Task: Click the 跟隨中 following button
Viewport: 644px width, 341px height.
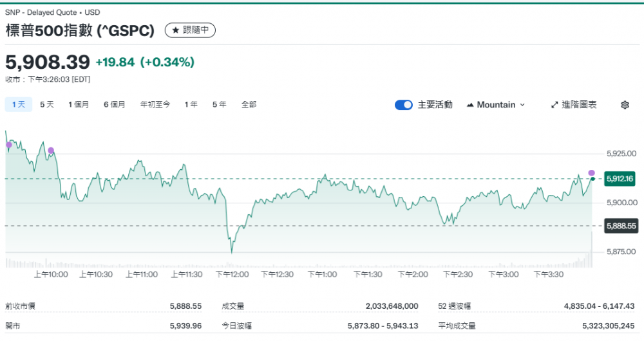Action: click(x=190, y=30)
